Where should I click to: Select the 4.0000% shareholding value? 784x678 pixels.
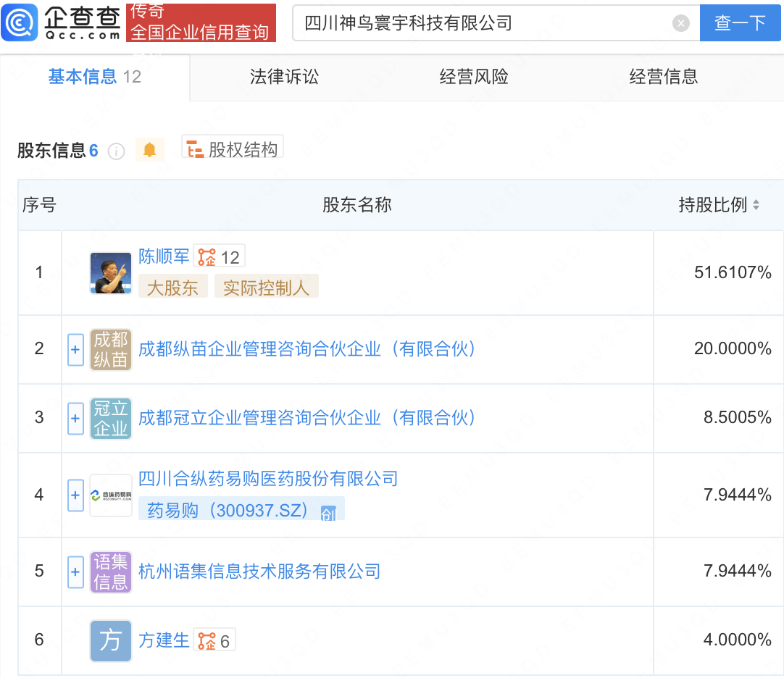click(737, 640)
